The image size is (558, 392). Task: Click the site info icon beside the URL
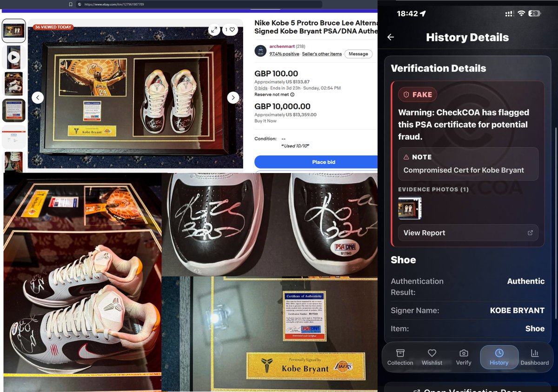[80, 4]
